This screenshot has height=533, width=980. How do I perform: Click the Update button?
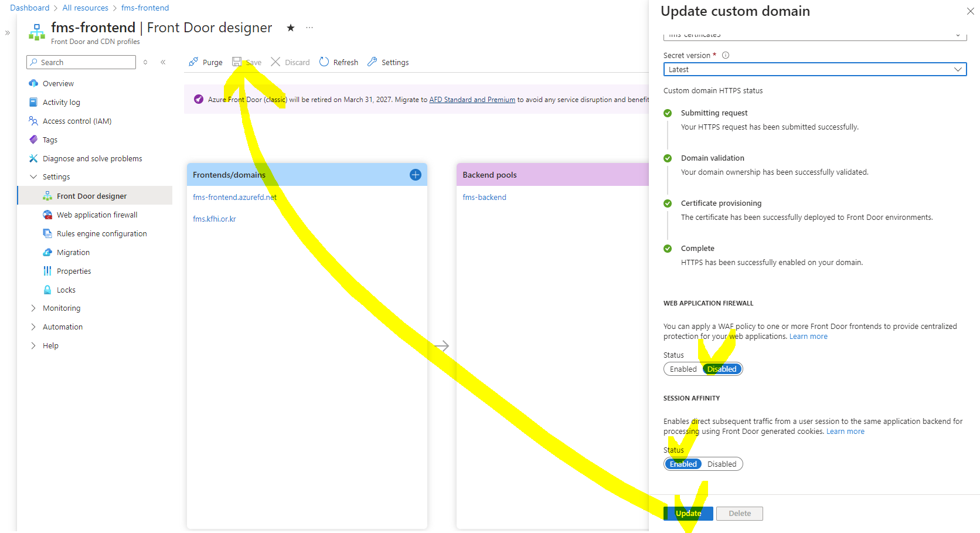[x=688, y=514]
